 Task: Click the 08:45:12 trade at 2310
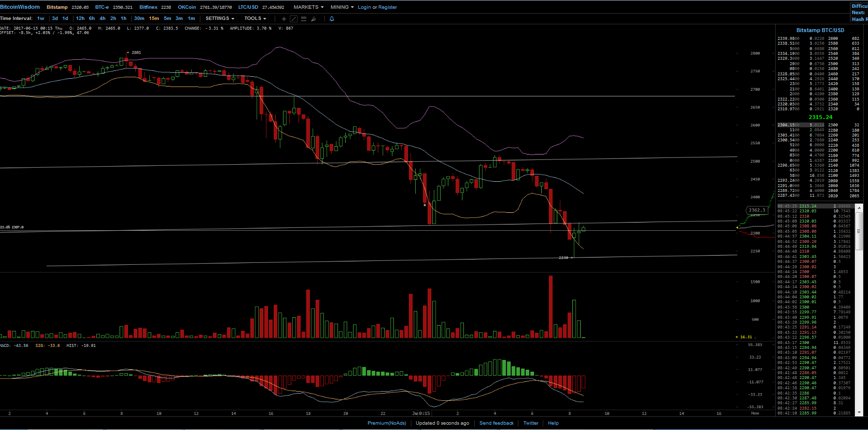pos(815,216)
